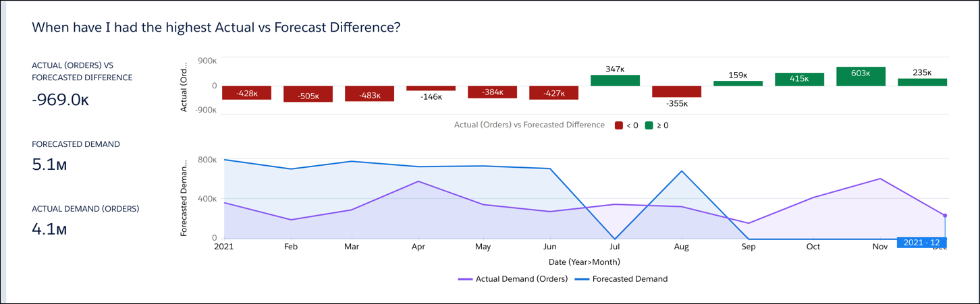Click the Aug axis label
980x304 pixels.
click(681, 247)
